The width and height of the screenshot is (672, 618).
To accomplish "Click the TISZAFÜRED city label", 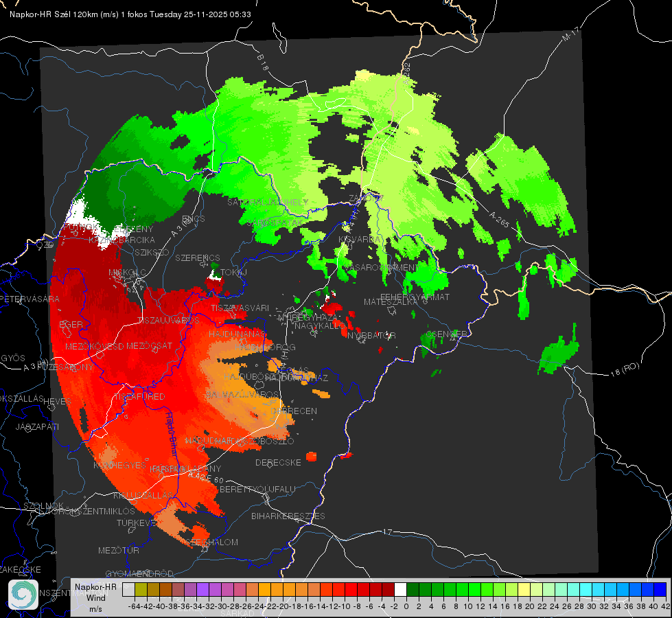I will (x=139, y=396).
